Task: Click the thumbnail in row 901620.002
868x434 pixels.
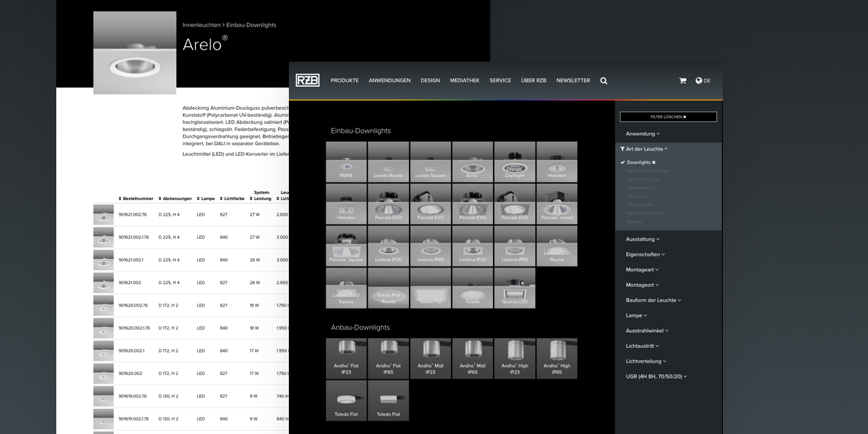Action: tap(104, 374)
